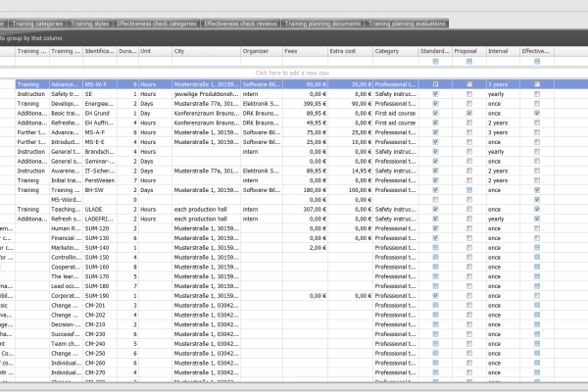Click 'Click here to add a new row'
This screenshot has height=392, width=588.
(x=292, y=73)
